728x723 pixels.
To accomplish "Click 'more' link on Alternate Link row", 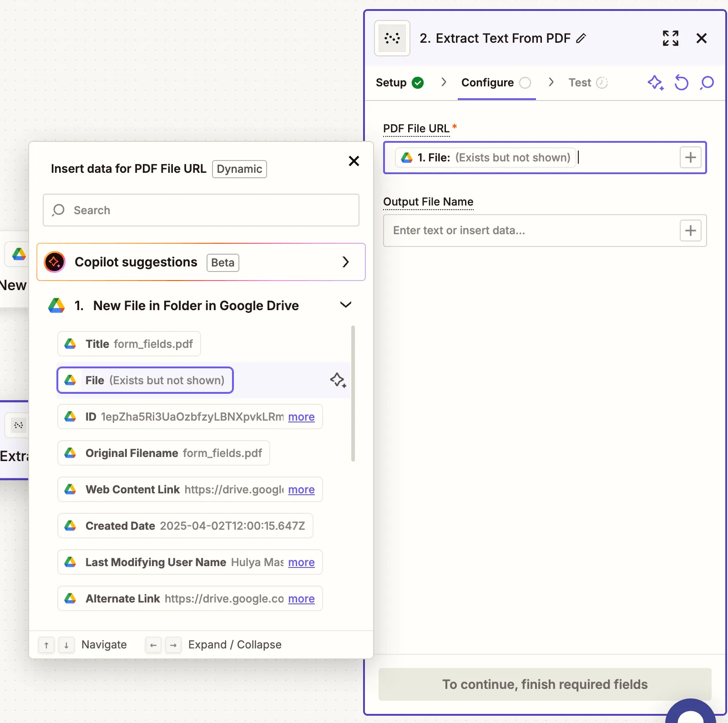I will [x=301, y=599].
